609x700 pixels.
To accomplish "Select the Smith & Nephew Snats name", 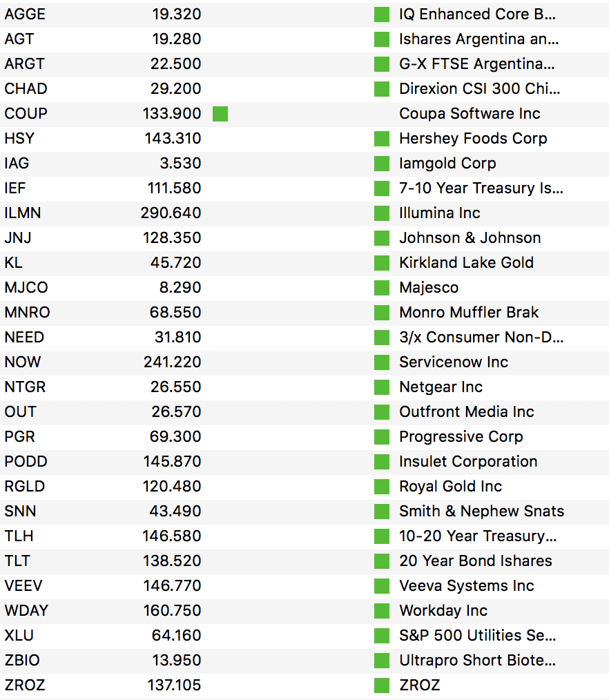I will [481, 512].
